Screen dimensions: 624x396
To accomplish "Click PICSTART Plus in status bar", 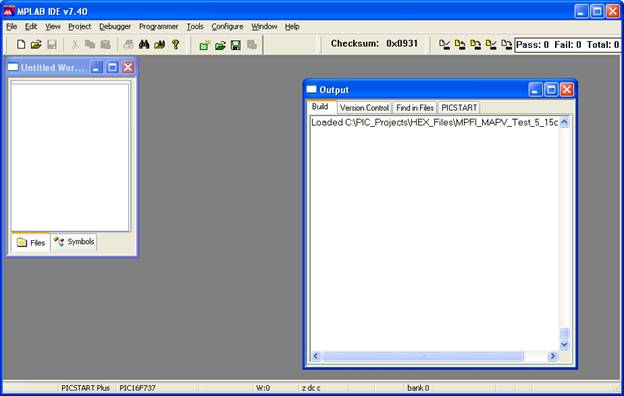I will click(x=85, y=388).
